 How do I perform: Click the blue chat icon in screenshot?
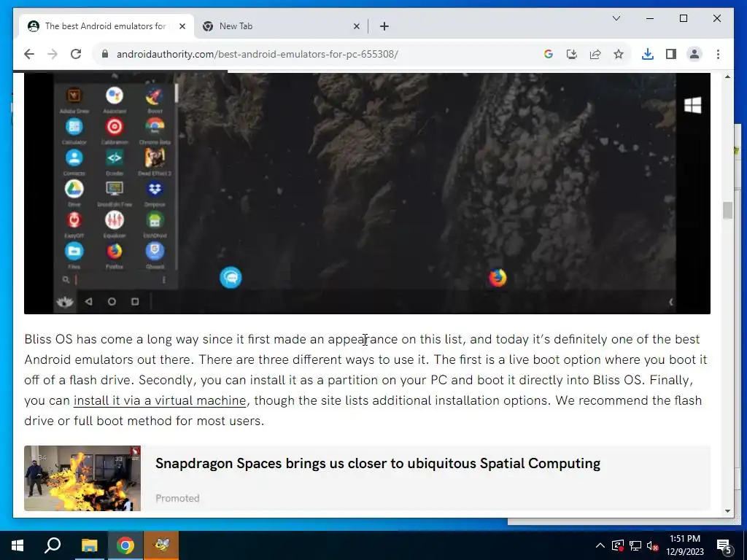pos(231,278)
